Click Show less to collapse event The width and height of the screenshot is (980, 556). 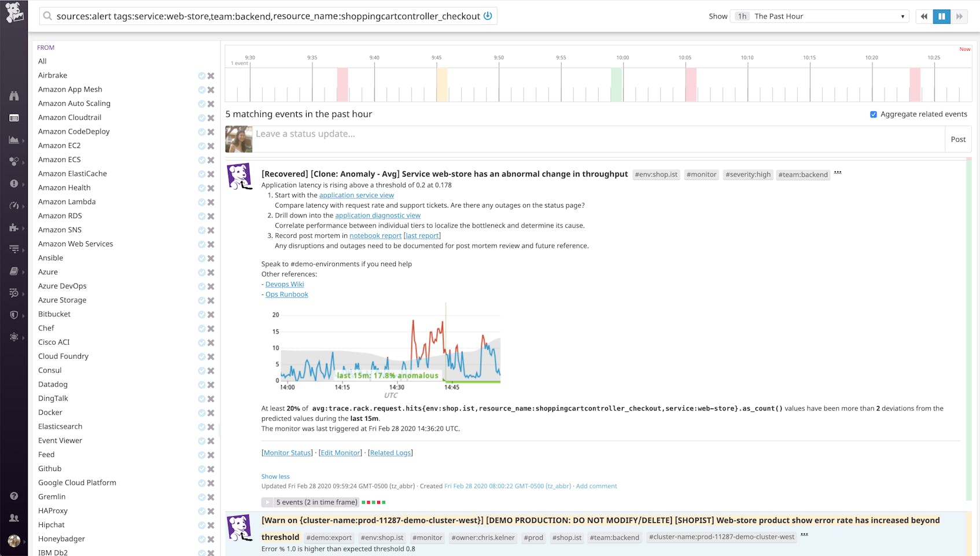(275, 477)
